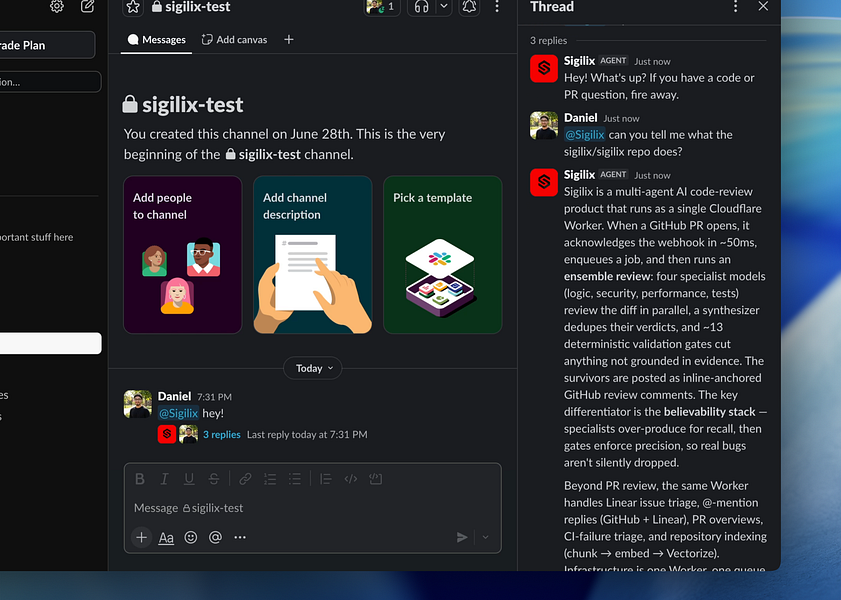The width and height of the screenshot is (841, 600).
Task: Close the Thread panel
Action: pyautogui.click(x=763, y=6)
